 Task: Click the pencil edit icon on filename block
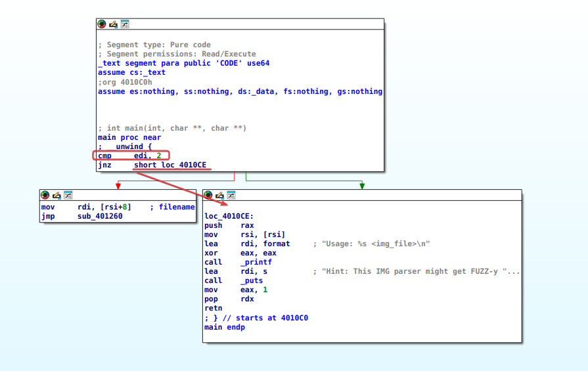(57, 195)
